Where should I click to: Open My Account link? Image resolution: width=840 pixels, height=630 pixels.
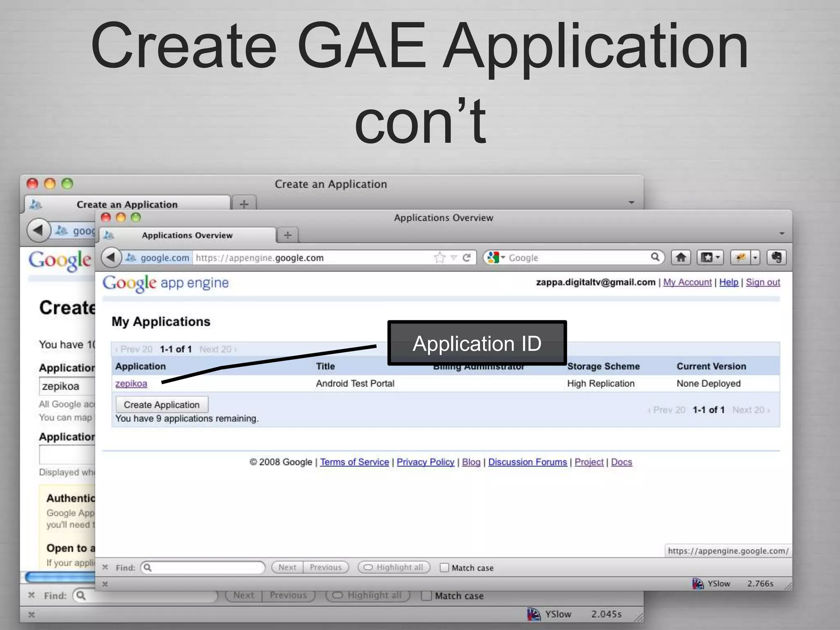pos(687,282)
